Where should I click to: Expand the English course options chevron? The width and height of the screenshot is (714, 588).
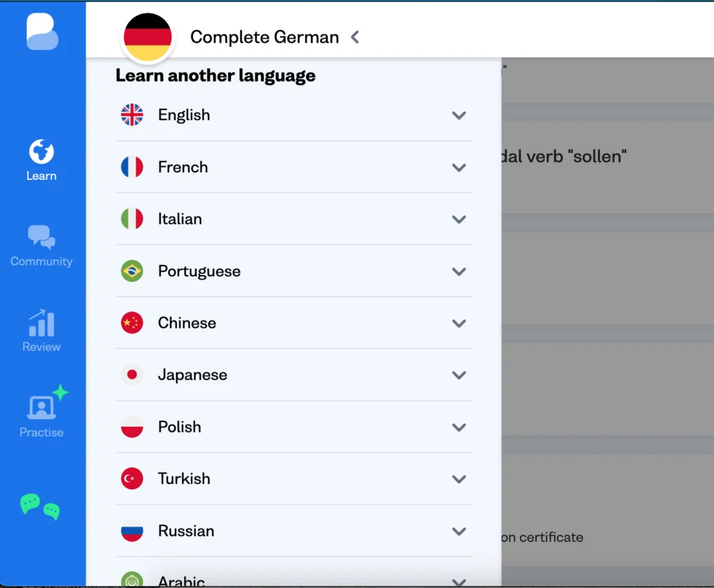(x=458, y=116)
